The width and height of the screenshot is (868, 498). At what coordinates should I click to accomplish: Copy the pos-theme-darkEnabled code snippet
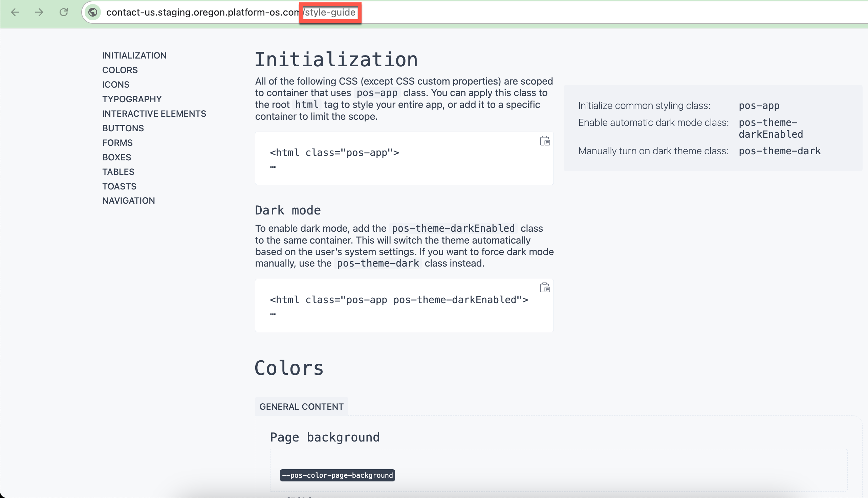(545, 288)
